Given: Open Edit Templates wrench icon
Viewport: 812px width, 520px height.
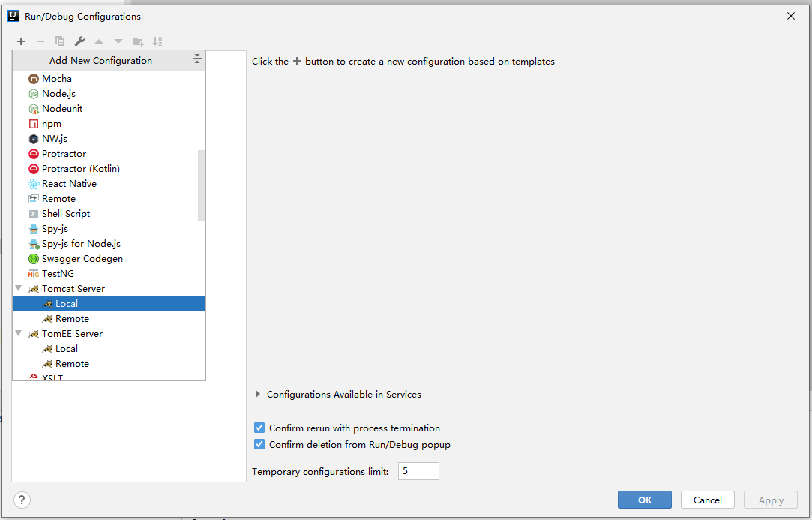Looking at the screenshot, I should [79, 41].
